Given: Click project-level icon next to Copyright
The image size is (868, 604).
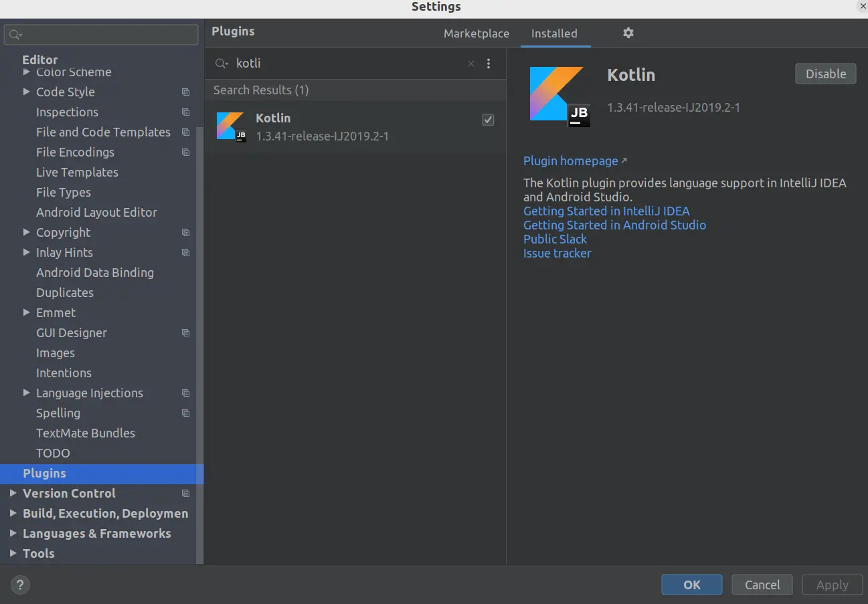Looking at the screenshot, I should [186, 233].
